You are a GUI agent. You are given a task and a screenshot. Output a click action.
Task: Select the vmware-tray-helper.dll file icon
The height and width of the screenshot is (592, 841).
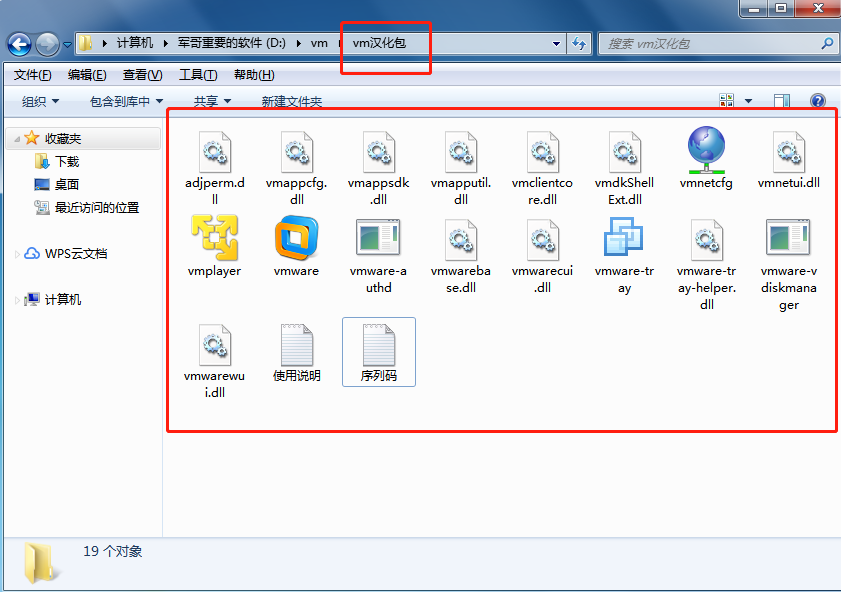707,240
